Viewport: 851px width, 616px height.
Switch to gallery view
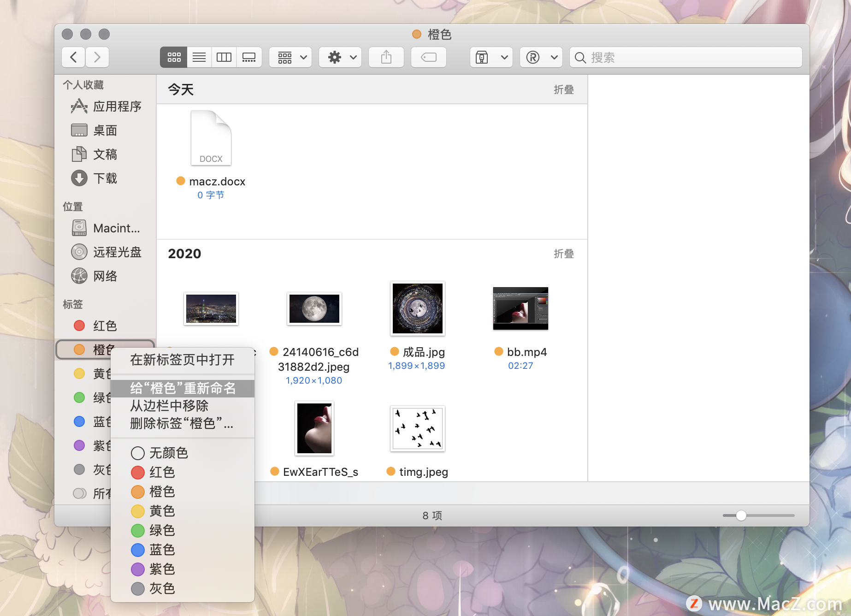click(x=249, y=57)
